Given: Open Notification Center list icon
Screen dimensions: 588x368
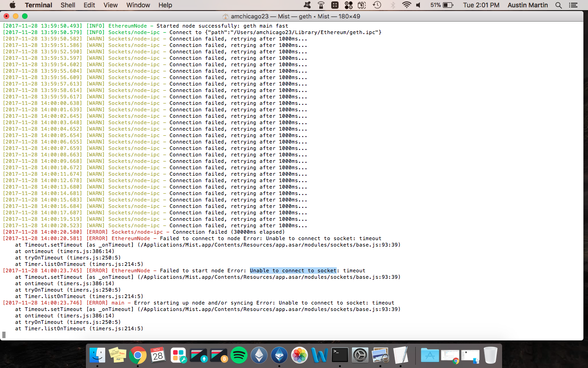Looking at the screenshot, I should [573, 5].
